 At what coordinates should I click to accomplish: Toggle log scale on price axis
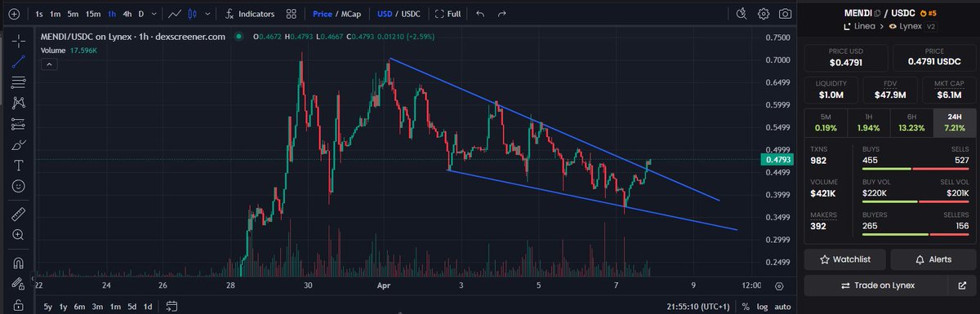(761, 306)
